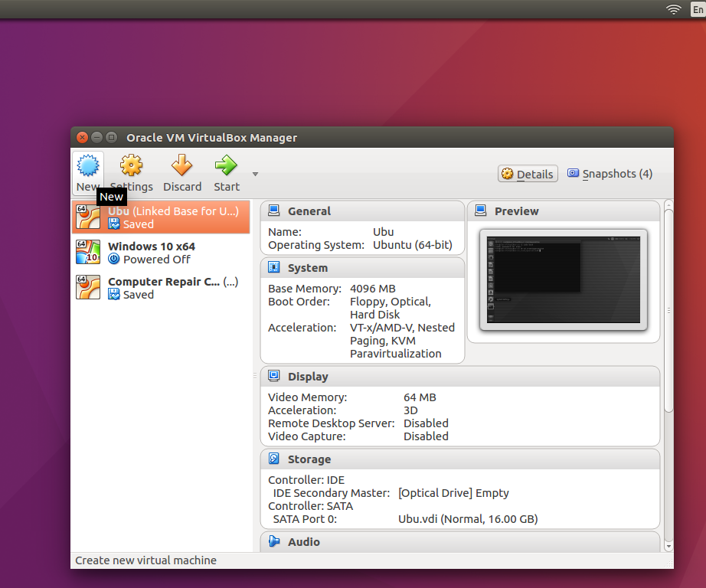This screenshot has width=706, height=588.
Task: Switch to the Snapshots (4) view
Action: click(x=610, y=174)
